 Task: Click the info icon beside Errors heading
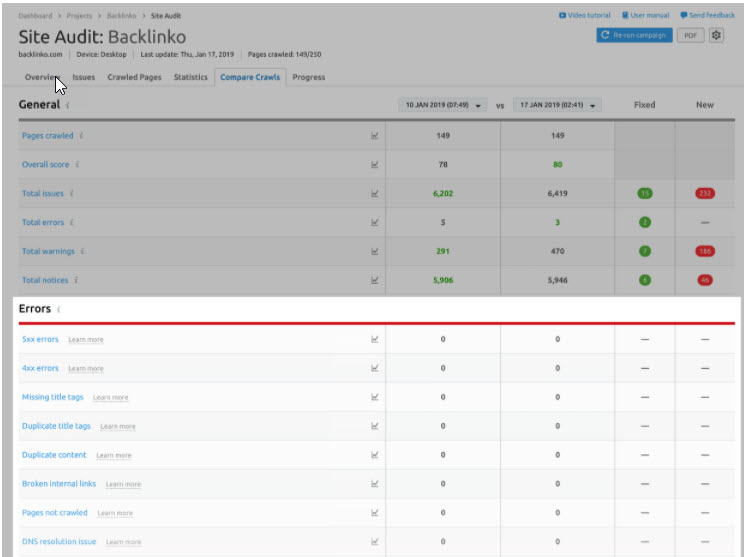[58, 309]
